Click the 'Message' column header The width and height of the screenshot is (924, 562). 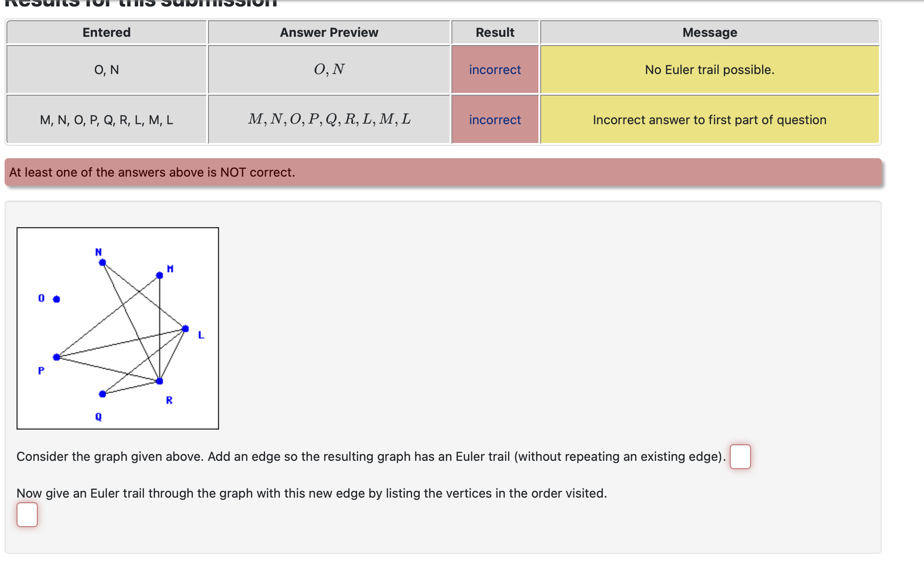pyautogui.click(x=710, y=33)
